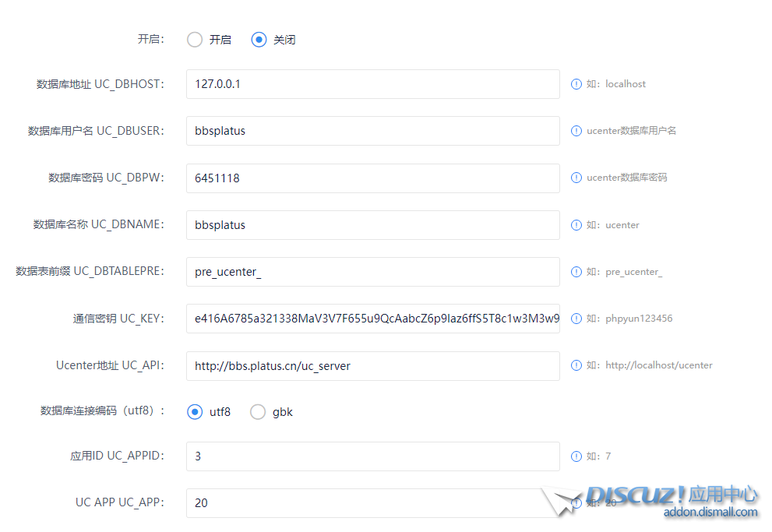The image size is (772, 532).
Task: Click info icon beside ucenter数据库密码 hint
Action: [x=576, y=178]
